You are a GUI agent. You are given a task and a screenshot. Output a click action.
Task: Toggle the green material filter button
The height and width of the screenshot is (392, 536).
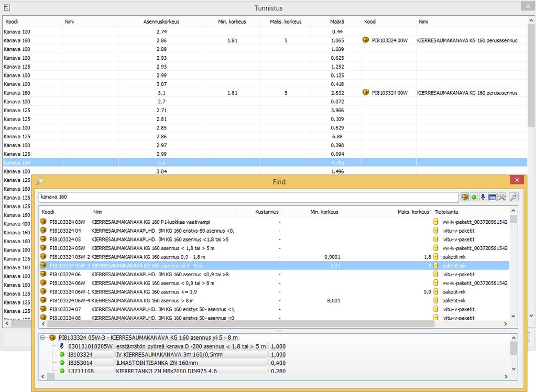474,197
